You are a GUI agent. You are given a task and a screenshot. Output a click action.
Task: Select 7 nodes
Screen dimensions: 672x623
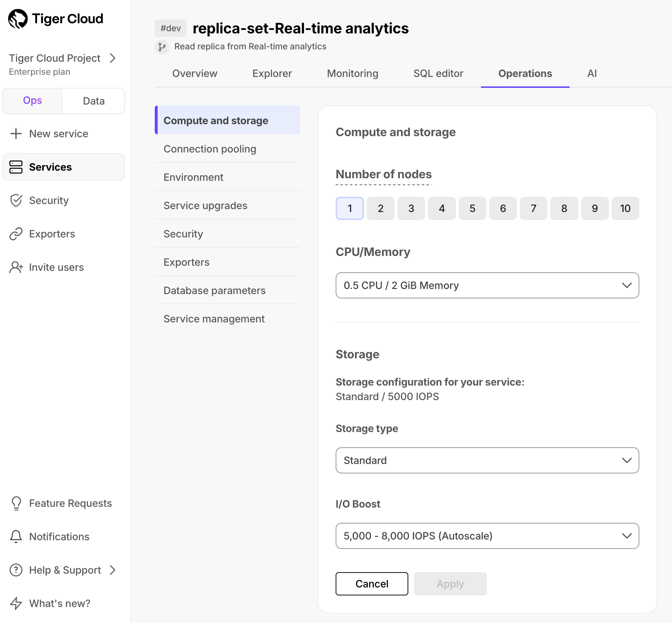point(534,208)
